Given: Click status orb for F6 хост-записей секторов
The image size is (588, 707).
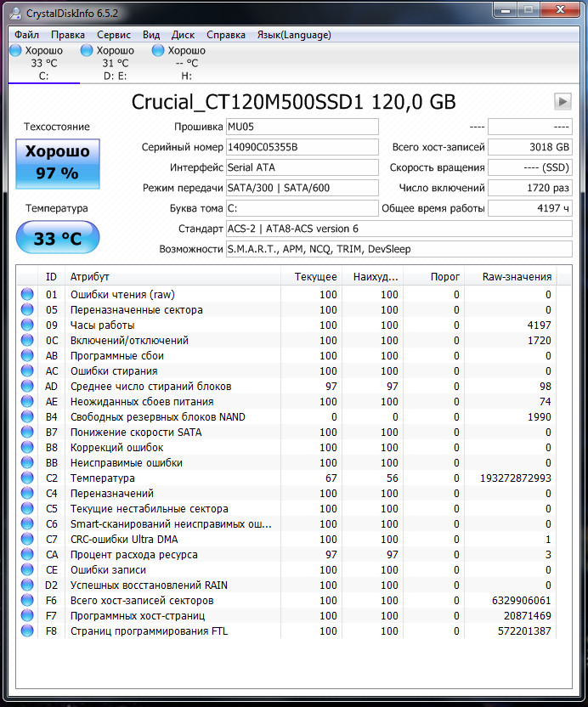Looking at the screenshot, I should coord(27,600).
